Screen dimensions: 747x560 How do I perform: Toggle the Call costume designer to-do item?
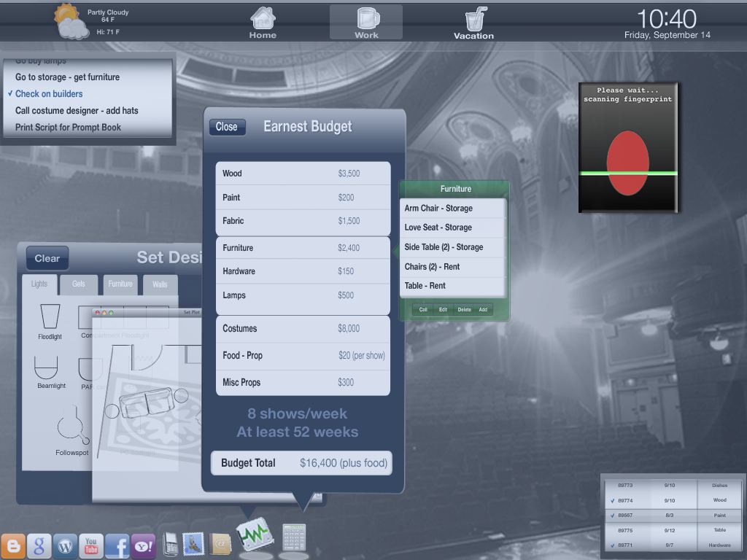coord(77,111)
